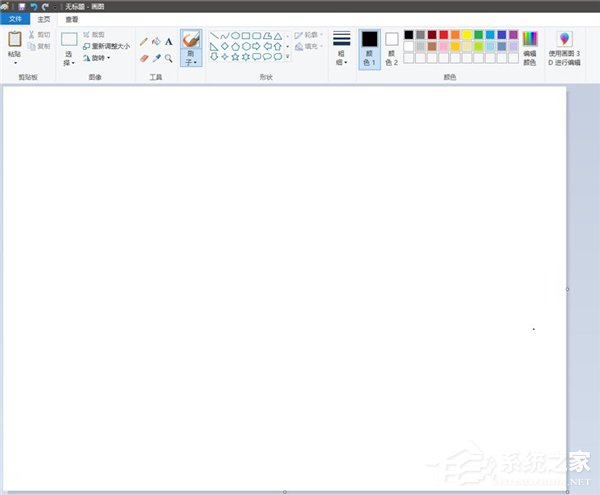
Task: Select the Pencil tool
Action: [144, 42]
